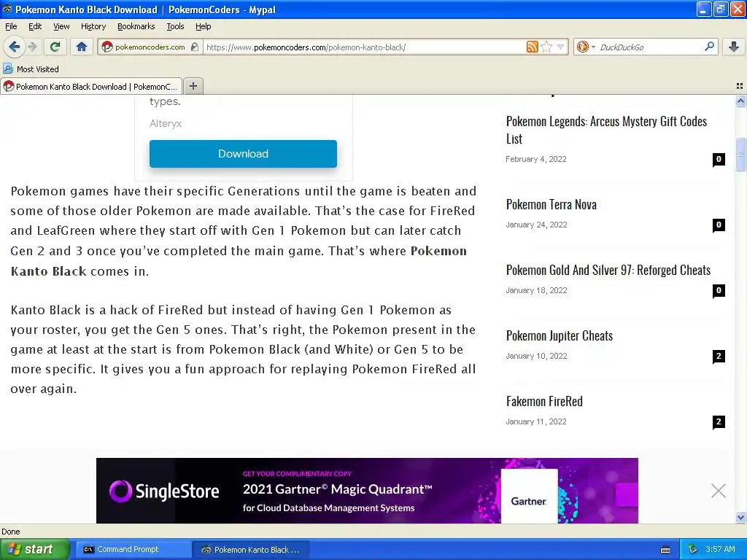This screenshot has width=747, height=560.
Task: Open the Tools menu
Action: 175,26
